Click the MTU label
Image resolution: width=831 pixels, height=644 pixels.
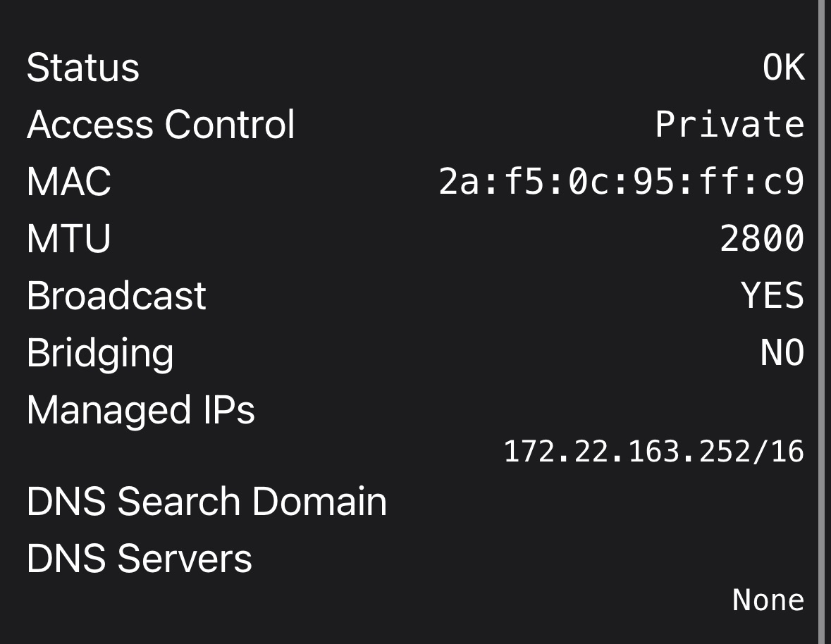click(x=69, y=239)
